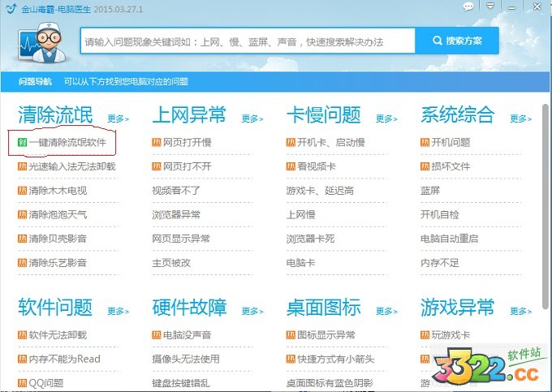552x392 pixels.
Task: Select 网页显示异常
Action: (181, 239)
